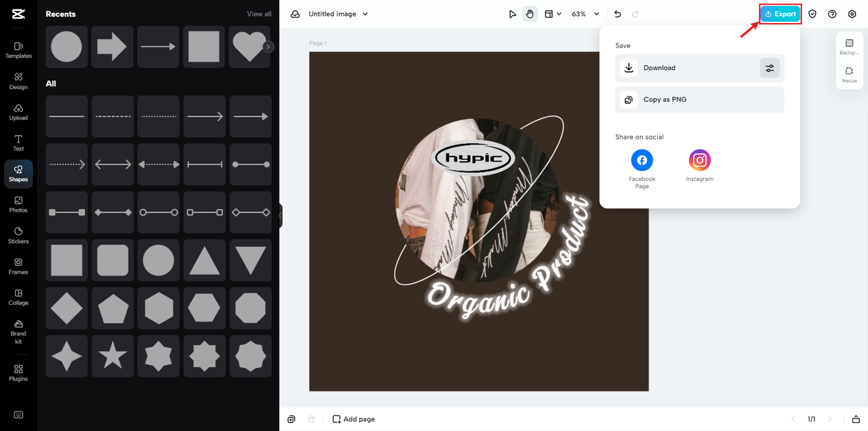The height and width of the screenshot is (431, 868).
Task: Toggle the hand pan tool
Action: (530, 14)
